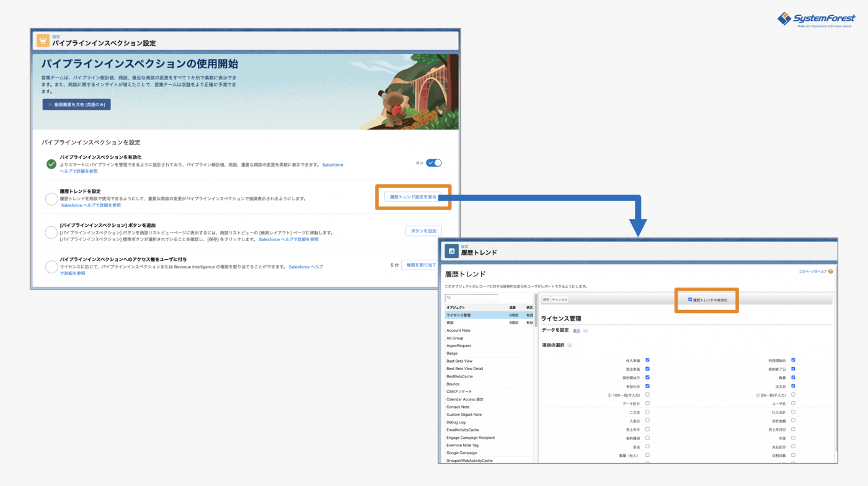Select Badge in object list
Viewport: 868px width, 486px height.
489,353
